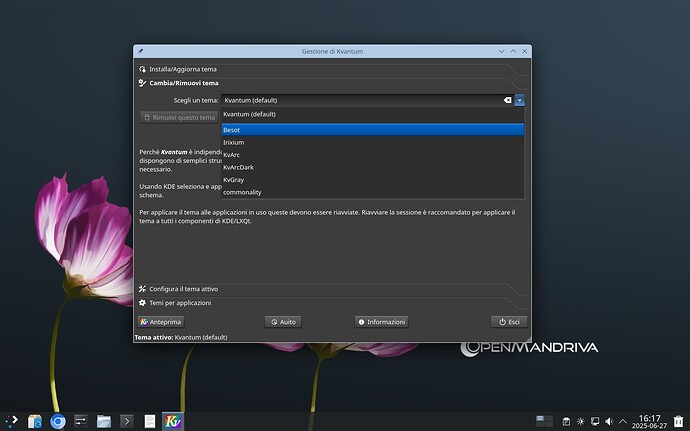Launch the terminal from the taskbar
The image size is (690, 431).
(127, 421)
